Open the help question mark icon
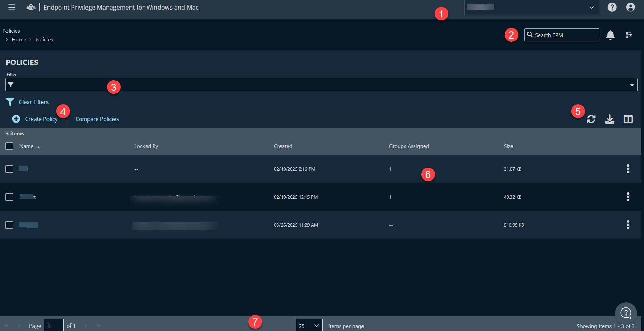The height and width of the screenshot is (331, 644). (612, 7)
